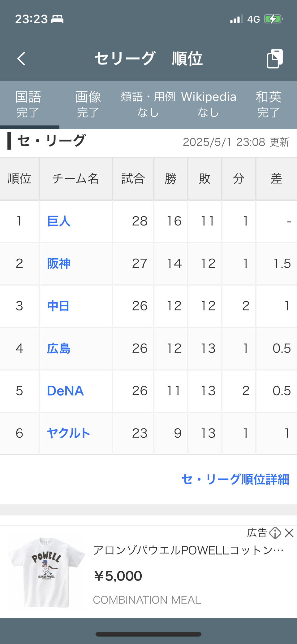Screen dimensions: 297x644
Task: Open the 阪神 team link
Action: 59,264
